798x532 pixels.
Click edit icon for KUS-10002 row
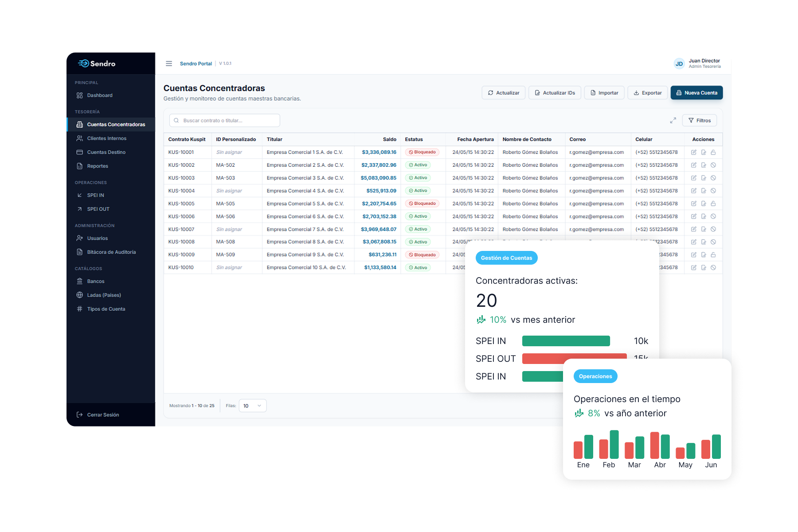694,165
